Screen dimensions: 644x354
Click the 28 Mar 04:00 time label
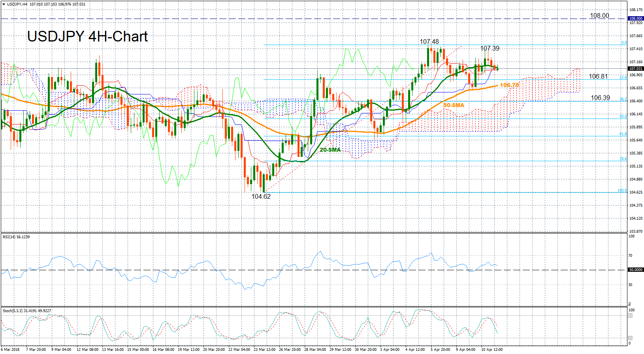pyautogui.click(x=315, y=350)
